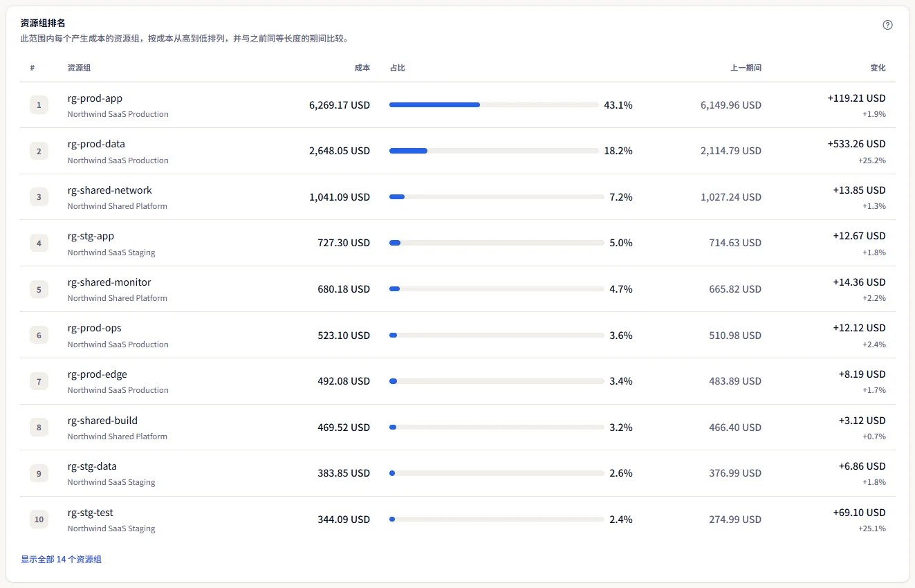The image size is (915, 588).
Task: Open the rg-prod-app resource group
Action: tap(95, 98)
